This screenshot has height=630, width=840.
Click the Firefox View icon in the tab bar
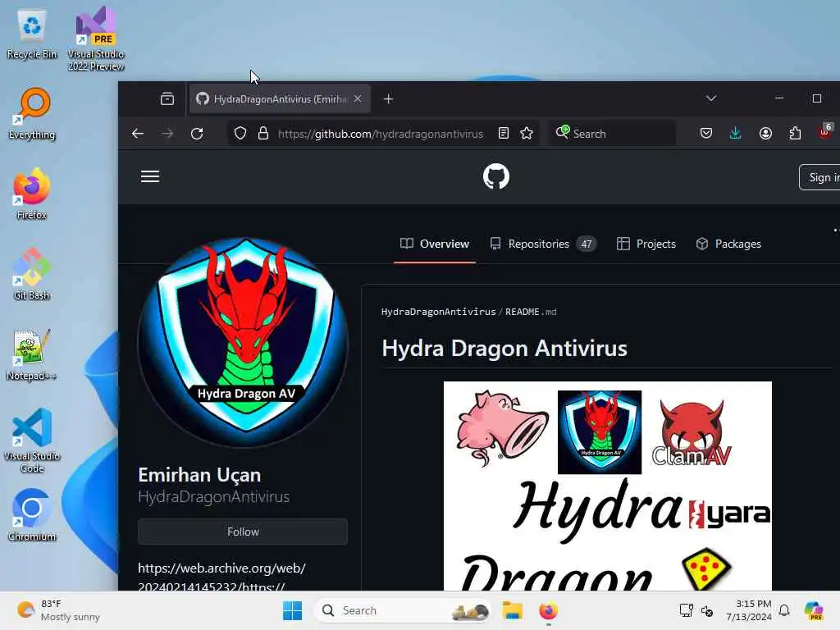[x=167, y=99]
